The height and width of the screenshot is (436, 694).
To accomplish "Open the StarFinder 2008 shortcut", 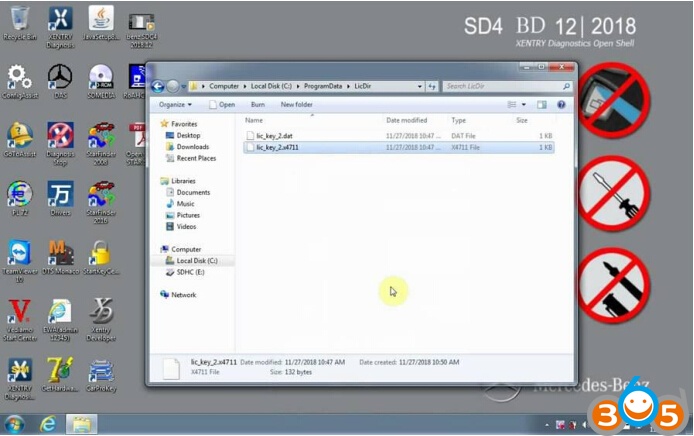I will pos(101,144).
